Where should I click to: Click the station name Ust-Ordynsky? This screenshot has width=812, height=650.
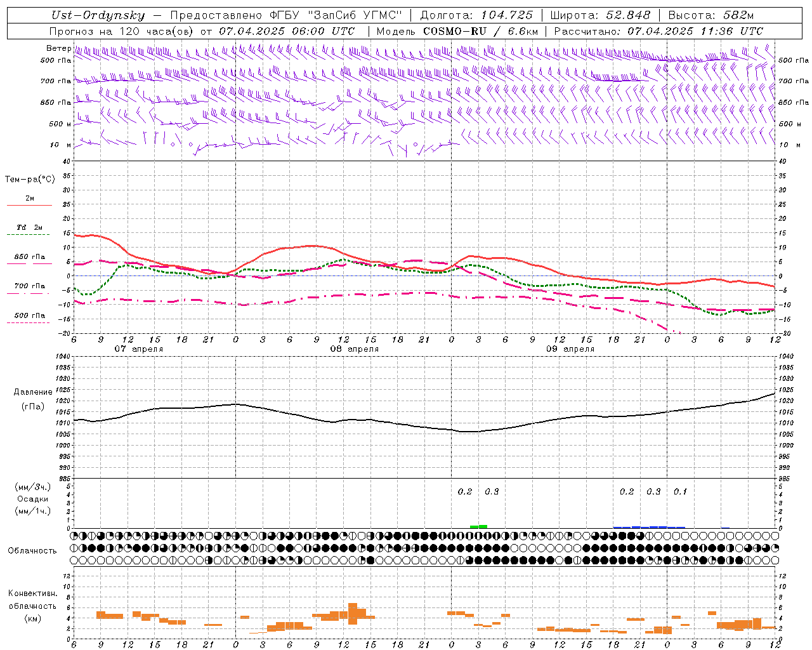click(97, 15)
